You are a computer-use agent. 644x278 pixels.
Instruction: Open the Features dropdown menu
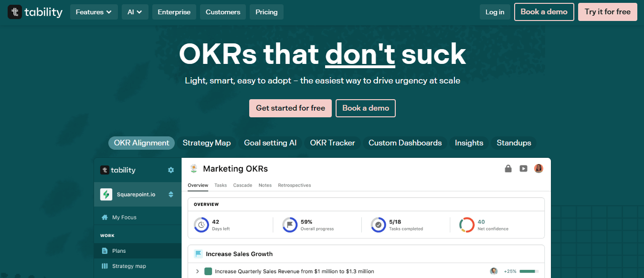[x=94, y=12]
